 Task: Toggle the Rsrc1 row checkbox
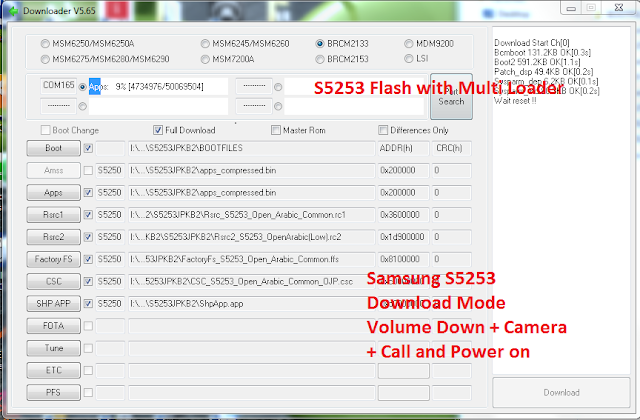(x=88, y=215)
